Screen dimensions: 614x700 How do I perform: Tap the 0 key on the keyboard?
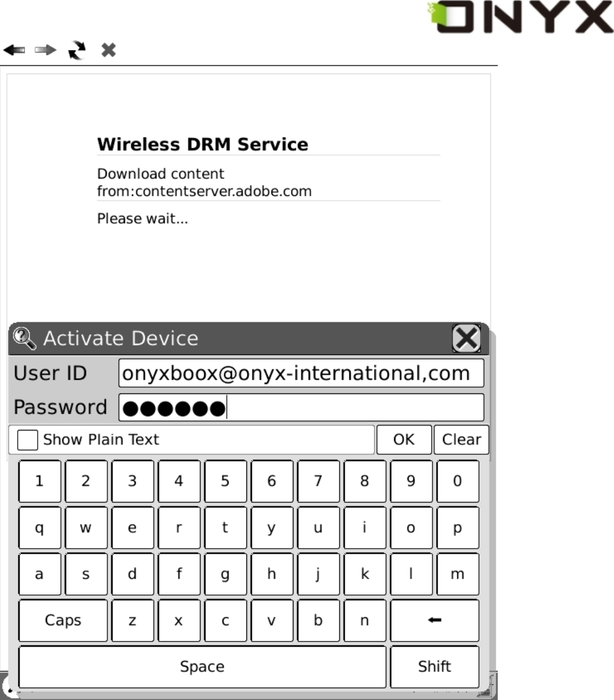(458, 481)
